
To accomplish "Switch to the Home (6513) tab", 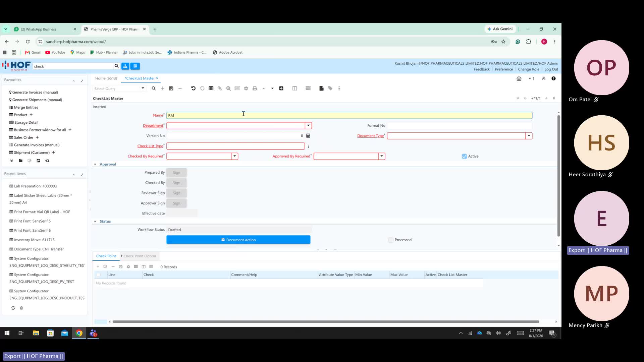I will click(x=106, y=78).
